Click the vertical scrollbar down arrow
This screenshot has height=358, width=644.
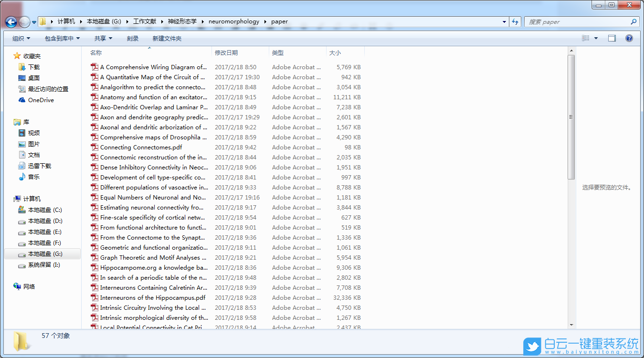(x=571, y=325)
